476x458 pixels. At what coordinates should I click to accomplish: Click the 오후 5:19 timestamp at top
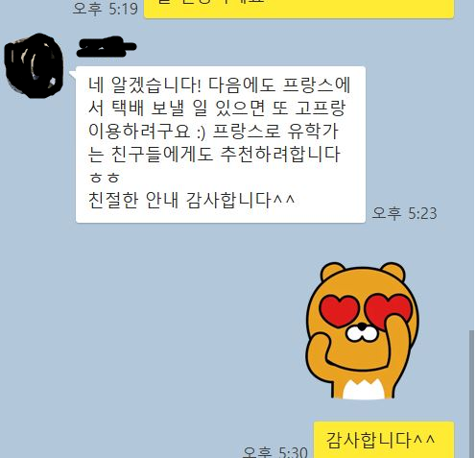pyautogui.click(x=106, y=9)
